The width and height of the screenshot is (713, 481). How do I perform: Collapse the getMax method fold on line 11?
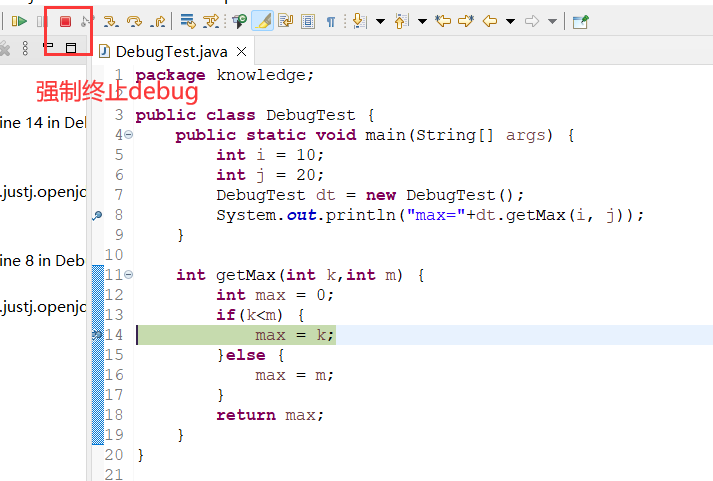click(x=129, y=275)
